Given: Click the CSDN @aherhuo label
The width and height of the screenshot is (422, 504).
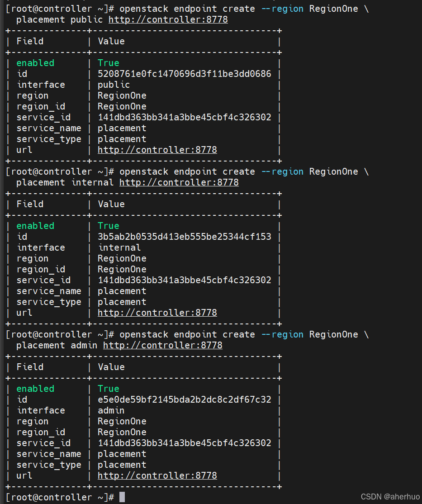Looking at the screenshot, I should (390, 497).
